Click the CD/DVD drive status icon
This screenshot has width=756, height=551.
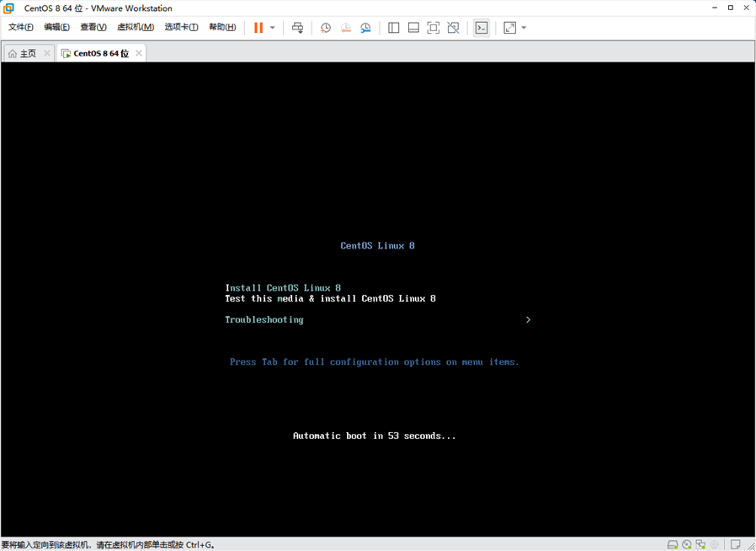(x=687, y=545)
